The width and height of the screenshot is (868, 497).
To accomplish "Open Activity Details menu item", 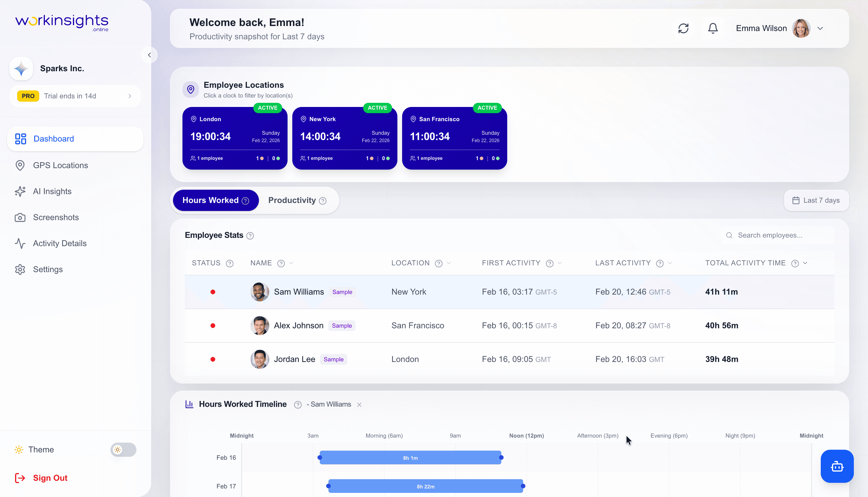I will coord(60,243).
